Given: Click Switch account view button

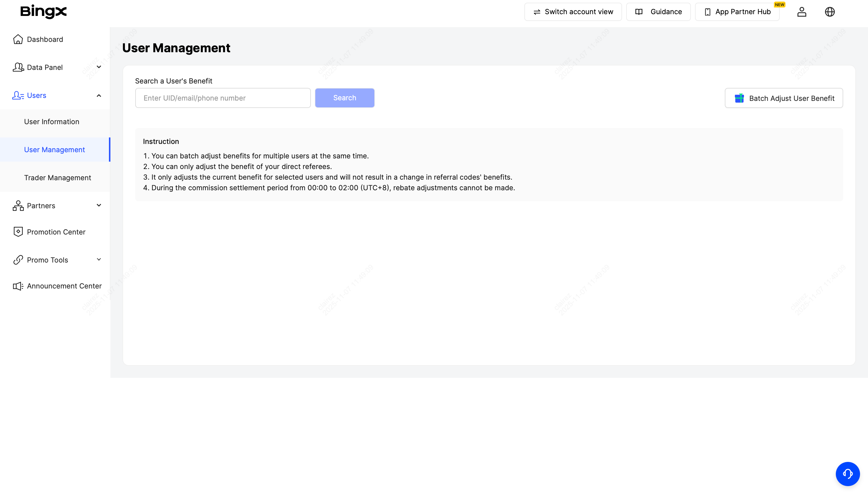Looking at the screenshot, I should [573, 12].
